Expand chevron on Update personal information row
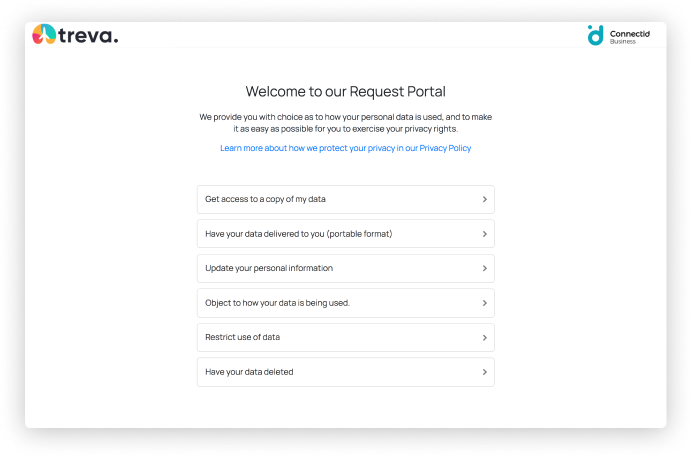Viewport: 691px width, 456px height. [x=484, y=268]
